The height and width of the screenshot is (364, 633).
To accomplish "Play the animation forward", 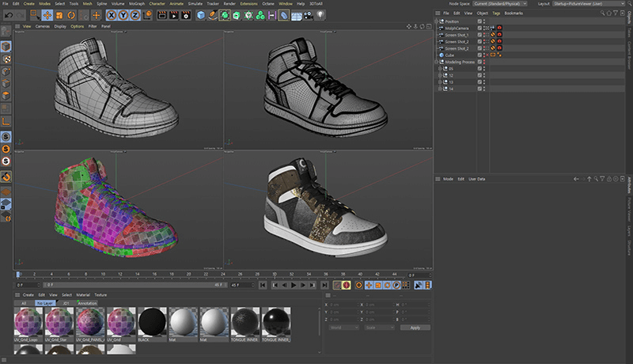I will [x=294, y=286].
